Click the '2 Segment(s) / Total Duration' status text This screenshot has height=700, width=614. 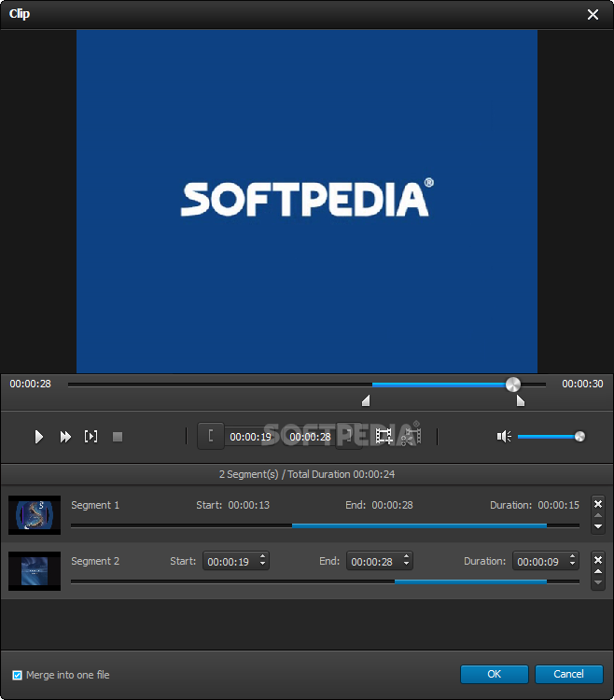pyautogui.click(x=307, y=474)
